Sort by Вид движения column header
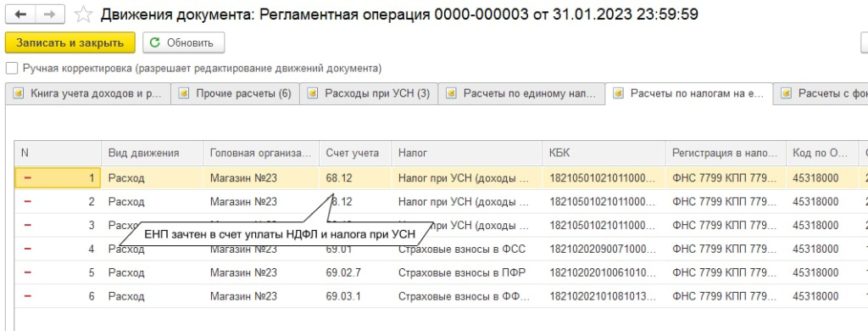 (x=152, y=153)
